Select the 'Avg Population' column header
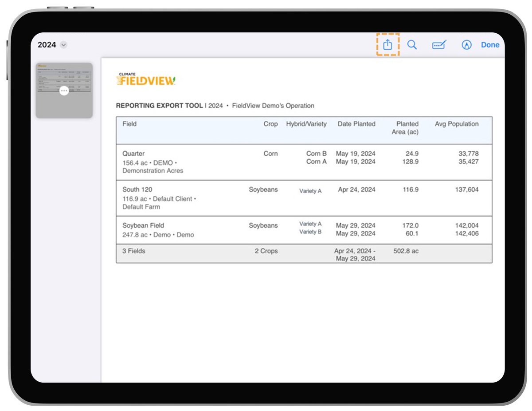This screenshot has height=411, width=532. (x=457, y=124)
